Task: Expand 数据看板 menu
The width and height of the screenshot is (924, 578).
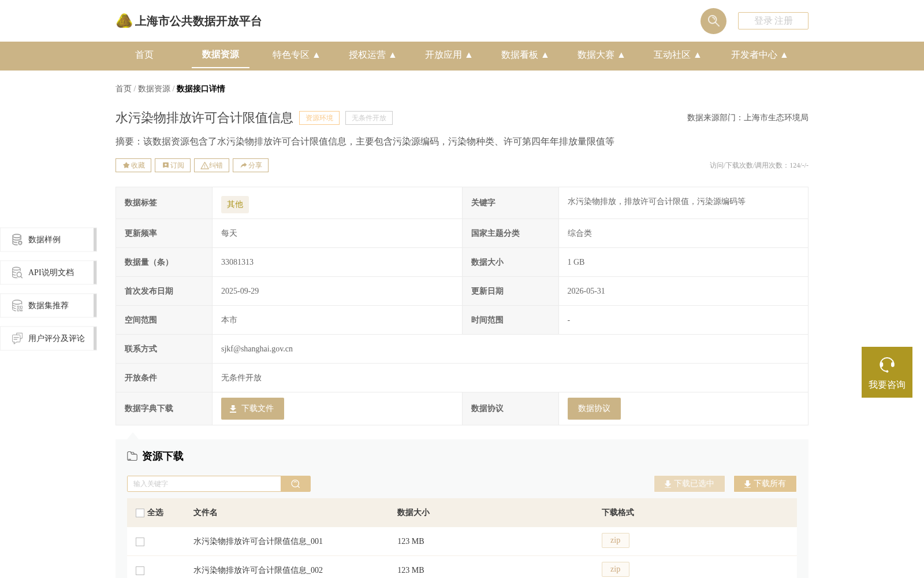Action: 525,55
